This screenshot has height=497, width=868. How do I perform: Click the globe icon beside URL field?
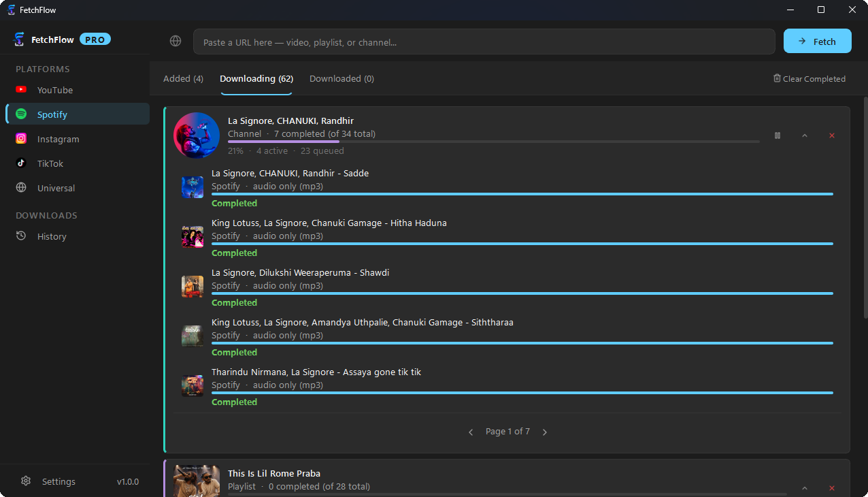tap(176, 42)
